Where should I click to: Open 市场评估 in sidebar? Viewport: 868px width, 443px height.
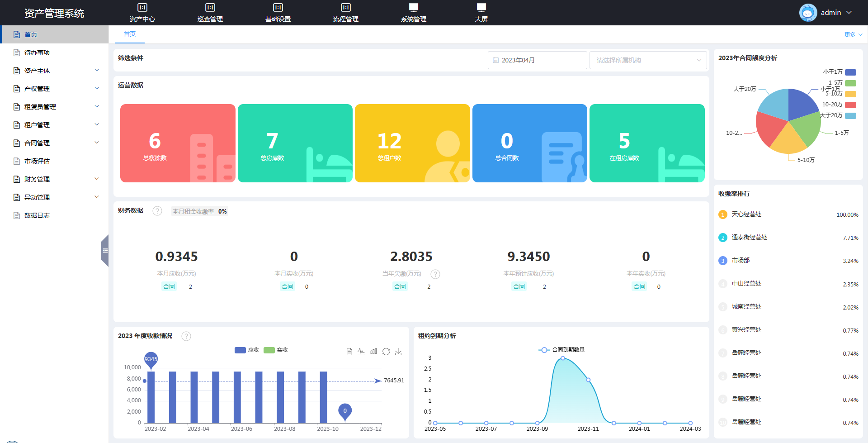coord(54,161)
